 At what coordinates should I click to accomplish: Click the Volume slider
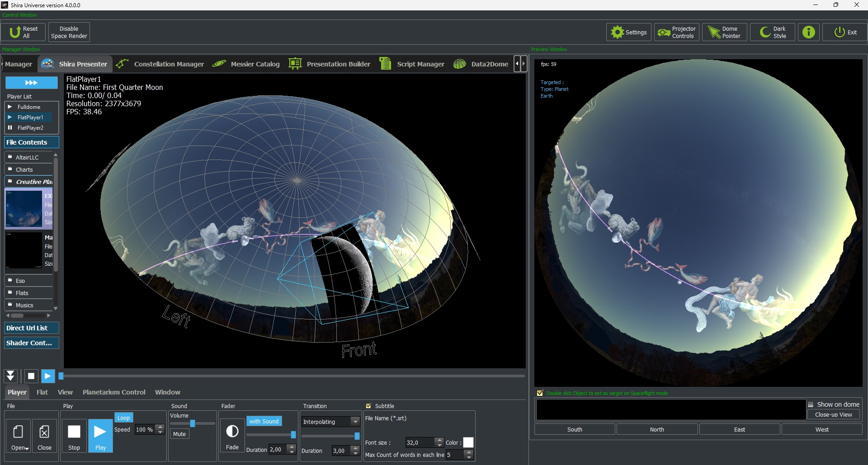pyautogui.click(x=193, y=423)
